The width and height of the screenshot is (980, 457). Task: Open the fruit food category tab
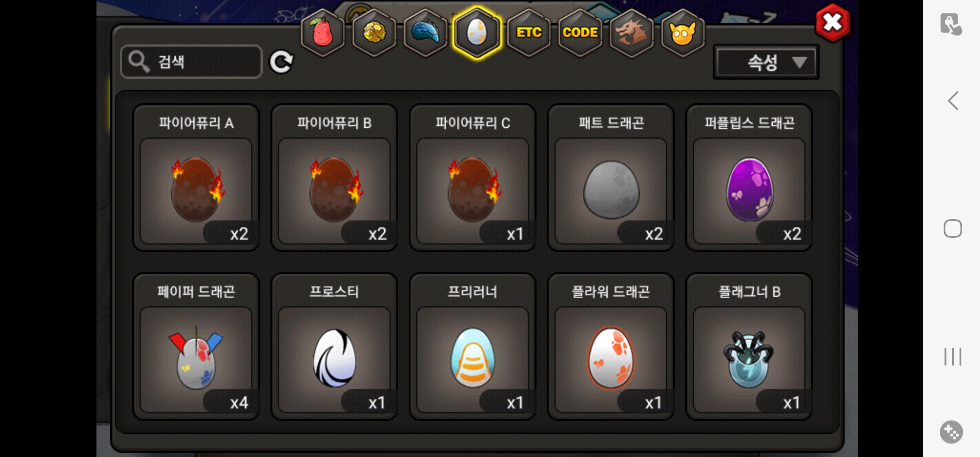pyautogui.click(x=322, y=33)
